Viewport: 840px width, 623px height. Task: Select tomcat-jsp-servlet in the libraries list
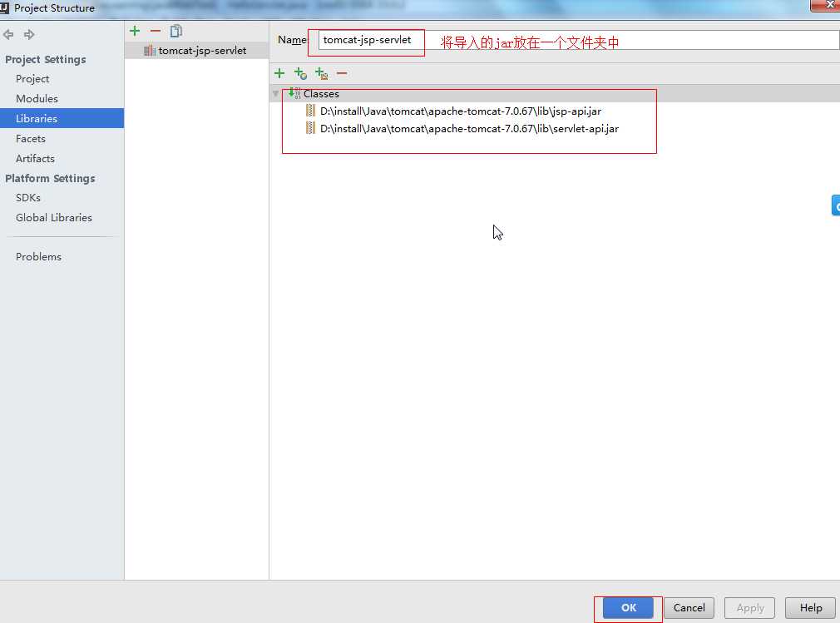pyautogui.click(x=196, y=51)
